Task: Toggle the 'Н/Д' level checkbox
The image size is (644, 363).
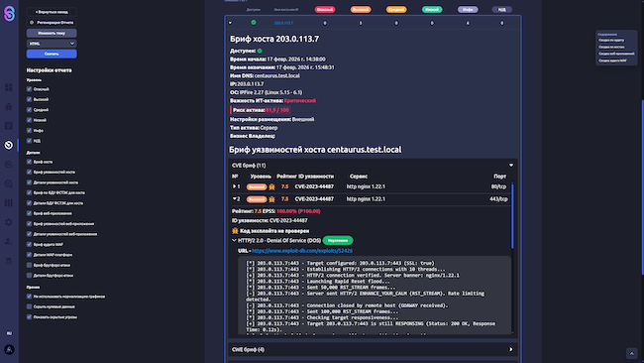Action: 29,141
